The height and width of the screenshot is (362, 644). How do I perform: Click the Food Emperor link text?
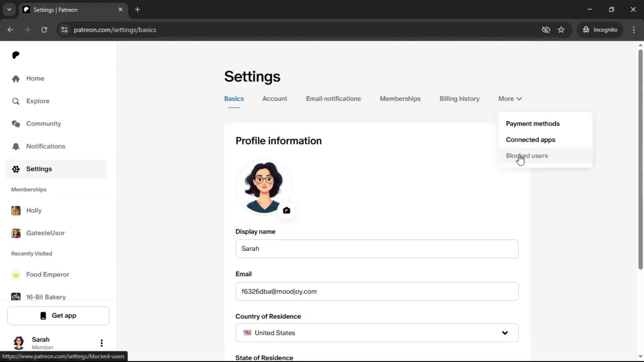click(48, 275)
